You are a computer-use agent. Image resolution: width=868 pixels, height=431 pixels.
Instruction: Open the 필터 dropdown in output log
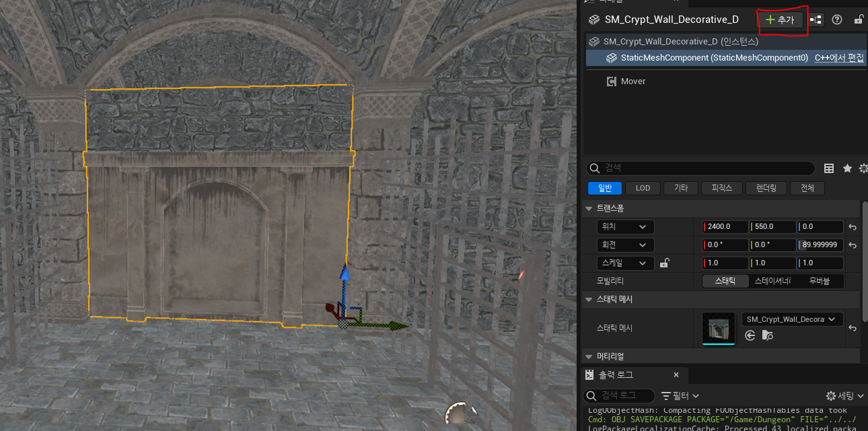(x=680, y=395)
